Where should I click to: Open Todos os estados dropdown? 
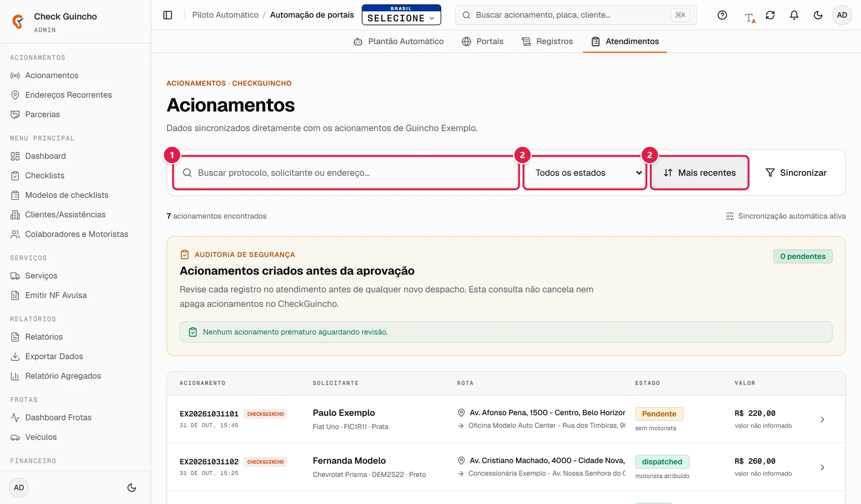pos(584,173)
